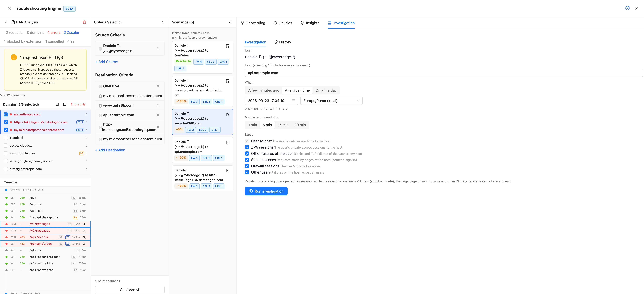Select 'Only the day' time option

[326, 90]
